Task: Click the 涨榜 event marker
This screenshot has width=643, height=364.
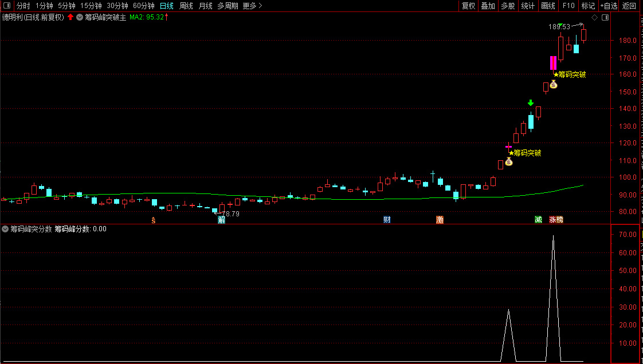Action: click(556, 220)
